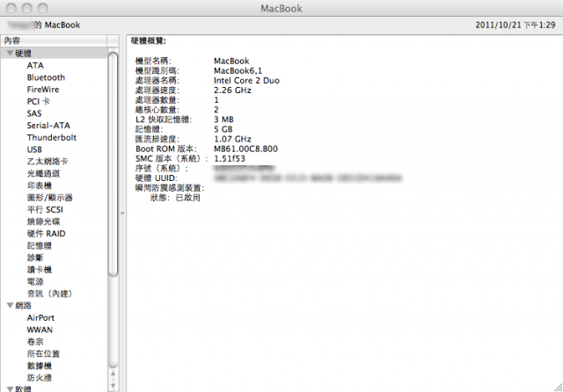
Task: Click the window resize grip corner
Action: click(558, 387)
